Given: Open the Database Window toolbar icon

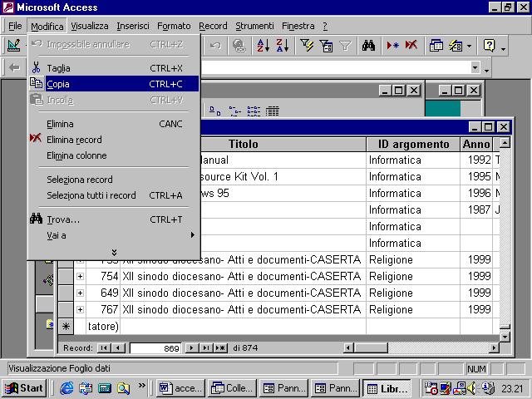Looking at the screenshot, I should 436,46.
